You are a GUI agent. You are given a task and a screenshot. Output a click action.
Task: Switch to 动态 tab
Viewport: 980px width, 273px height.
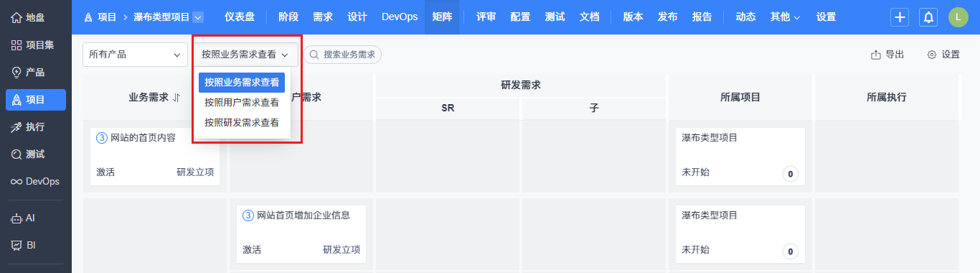[x=745, y=17]
